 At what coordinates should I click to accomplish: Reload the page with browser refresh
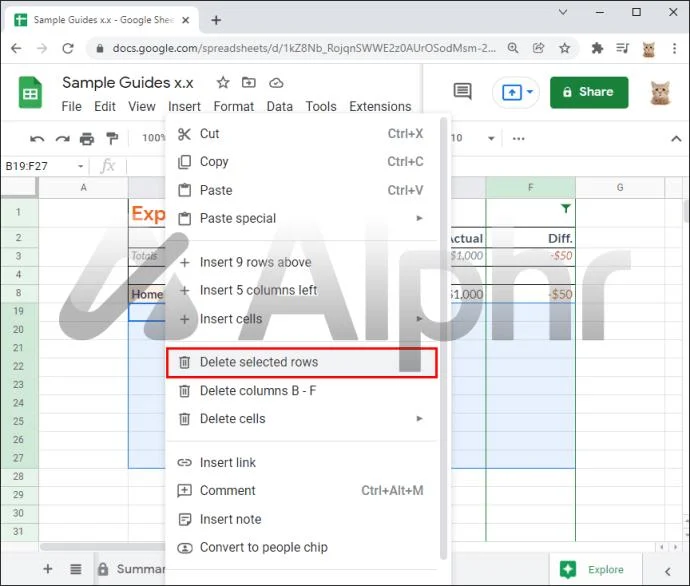(68, 48)
